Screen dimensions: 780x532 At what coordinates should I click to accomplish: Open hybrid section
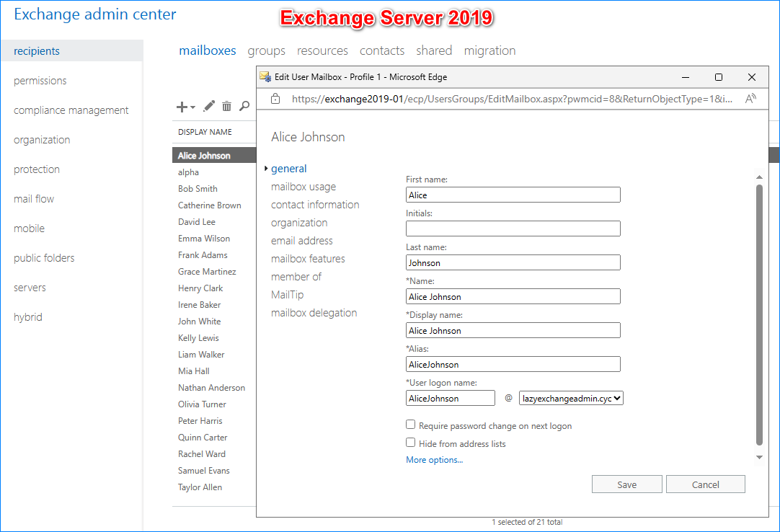click(28, 317)
